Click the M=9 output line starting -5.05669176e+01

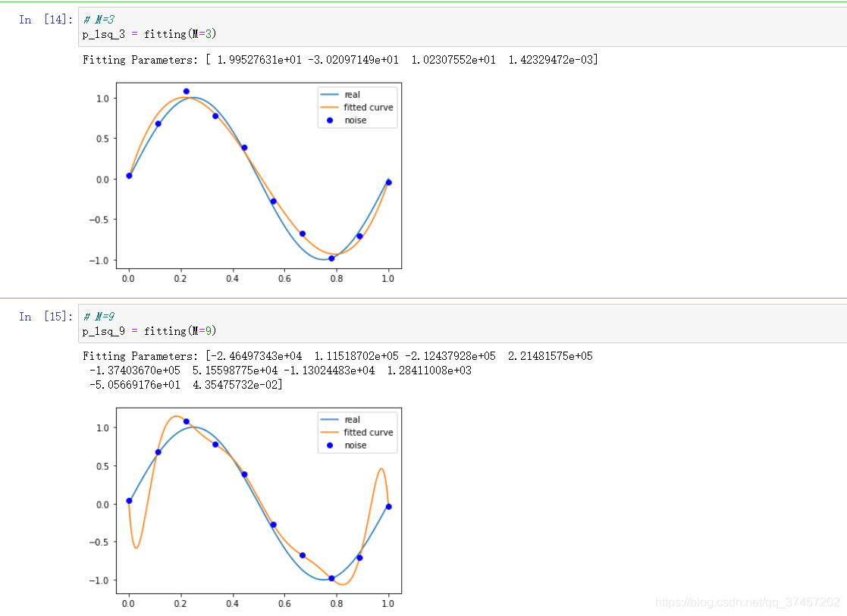[x=186, y=384]
